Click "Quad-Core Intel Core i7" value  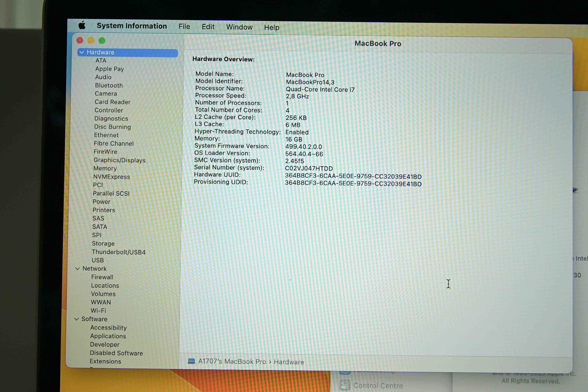(320, 89)
